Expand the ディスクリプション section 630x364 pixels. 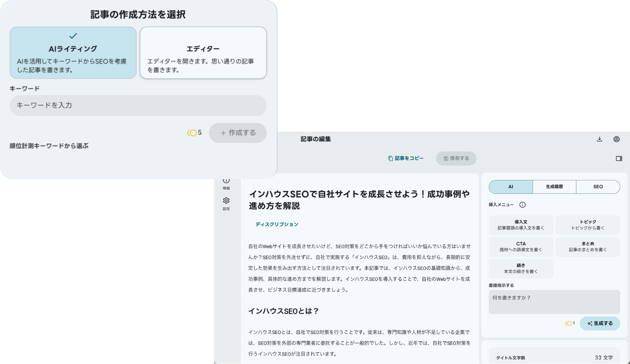[x=277, y=224]
